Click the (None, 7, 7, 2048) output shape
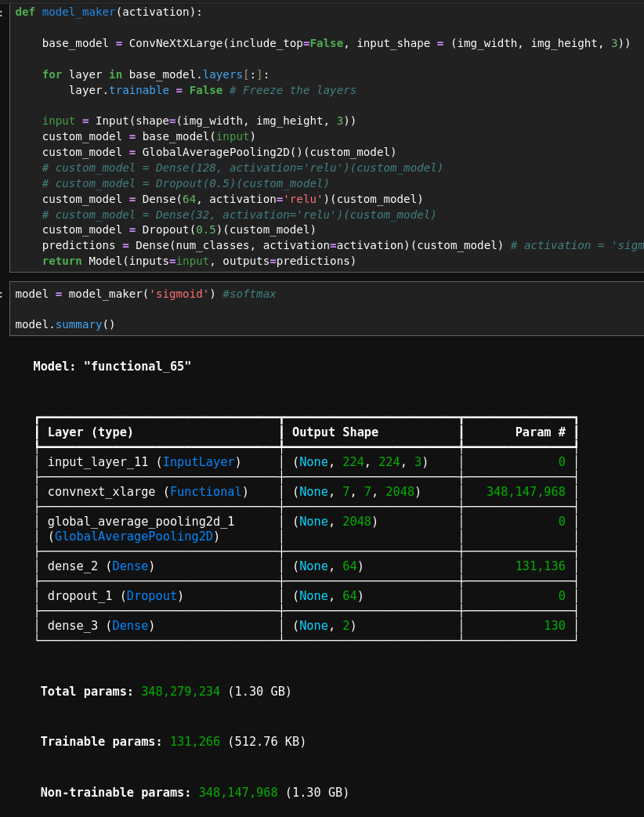Screen dimensions: 644x817 click(x=356, y=491)
